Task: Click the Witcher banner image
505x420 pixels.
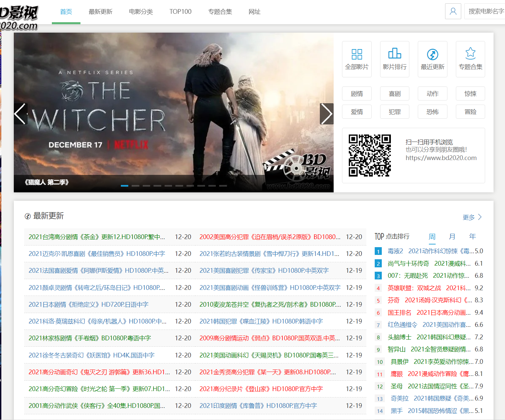Action: tap(174, 112)
